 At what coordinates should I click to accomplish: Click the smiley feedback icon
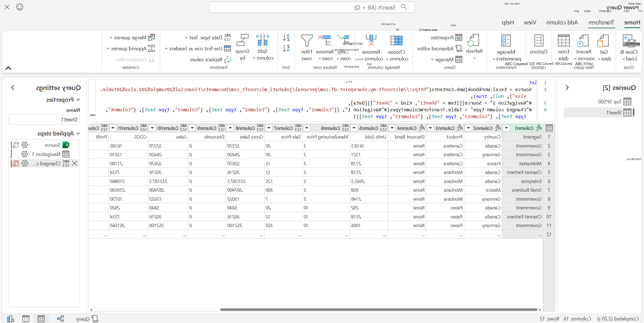[x=20, y=7]
